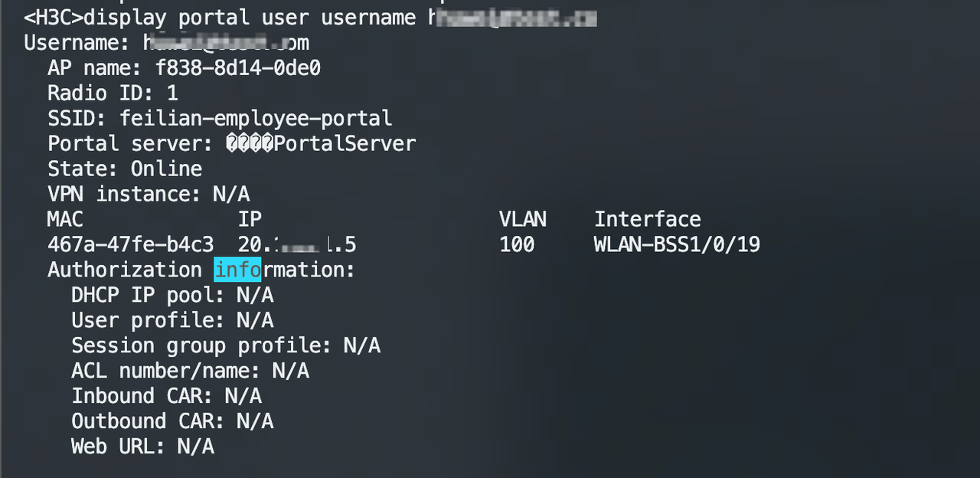Click the Session group profile line
980x478 pixels.
(x=226, y=345)
